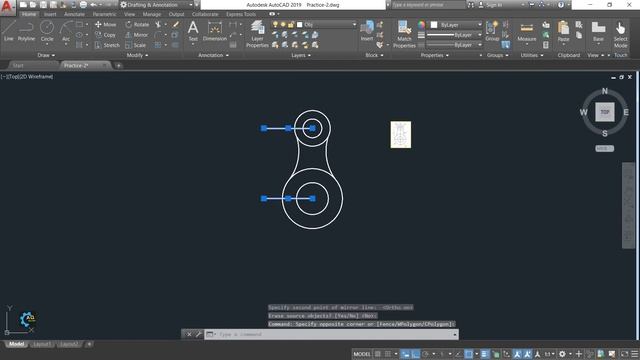Click the Mirror tool

coord(136,35)
